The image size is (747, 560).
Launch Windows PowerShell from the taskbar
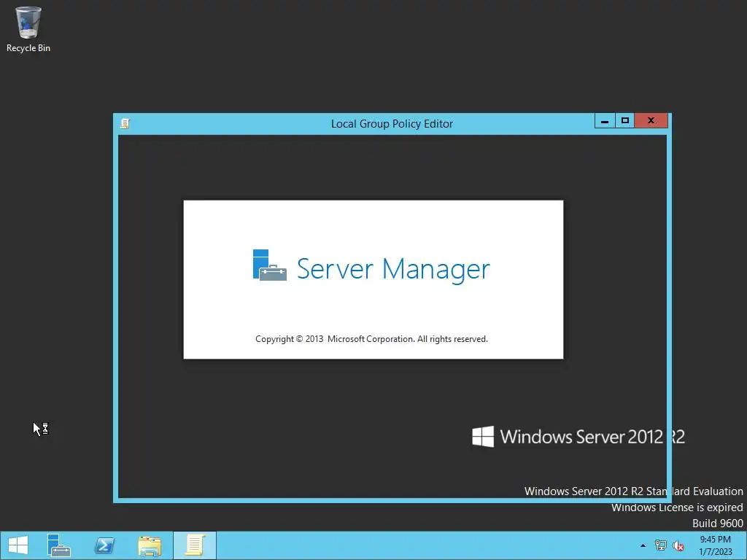pyautogui.click(x=104, y=545)
